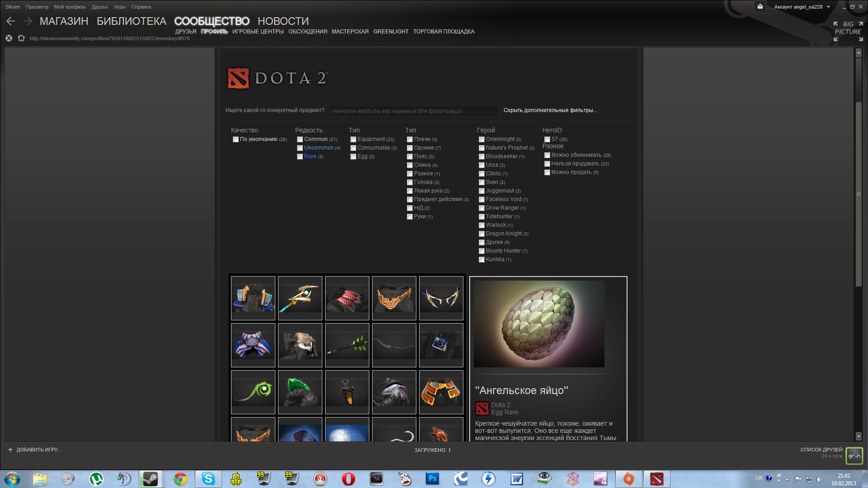
Task: Select the golden staff weapon item
Action: (x=300, y=298)
